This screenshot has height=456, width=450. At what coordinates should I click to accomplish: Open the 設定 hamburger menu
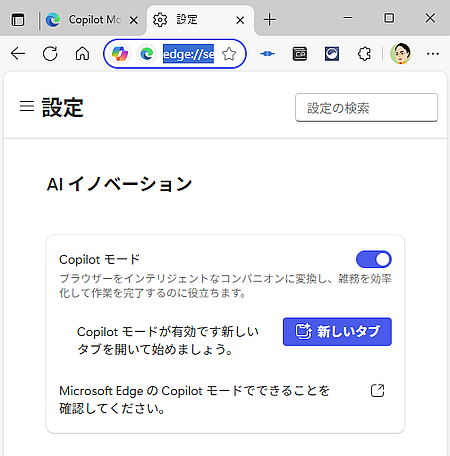tap(27, 107)
